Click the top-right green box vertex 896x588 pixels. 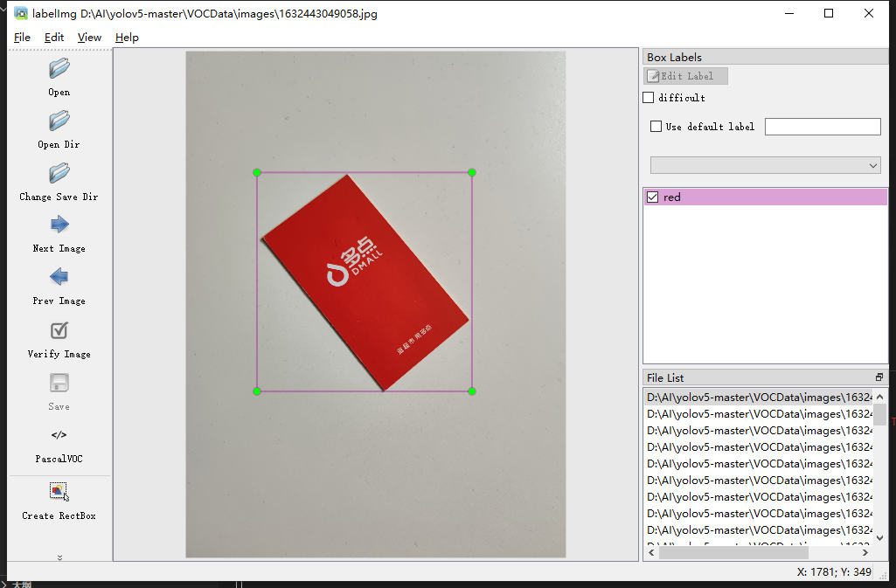click(471, 172)
